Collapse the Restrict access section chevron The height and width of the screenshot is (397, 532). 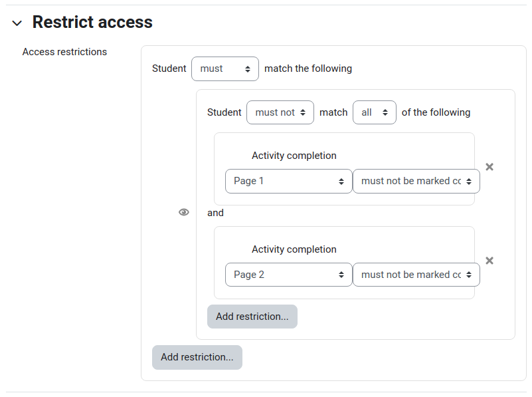tap(17, 23)
